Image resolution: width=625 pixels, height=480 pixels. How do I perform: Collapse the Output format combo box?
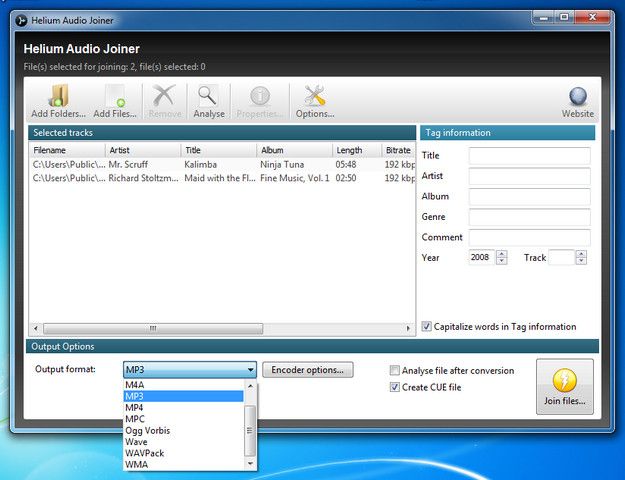pos(190,370)
